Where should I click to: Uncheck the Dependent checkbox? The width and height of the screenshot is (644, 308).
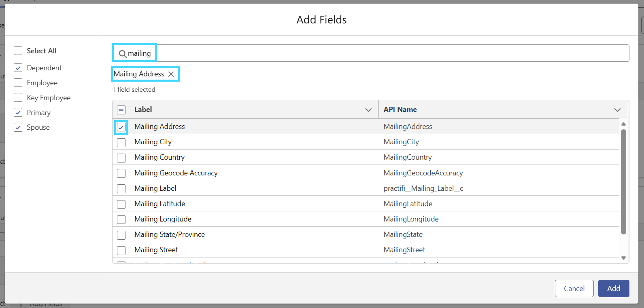pos(18,68)
